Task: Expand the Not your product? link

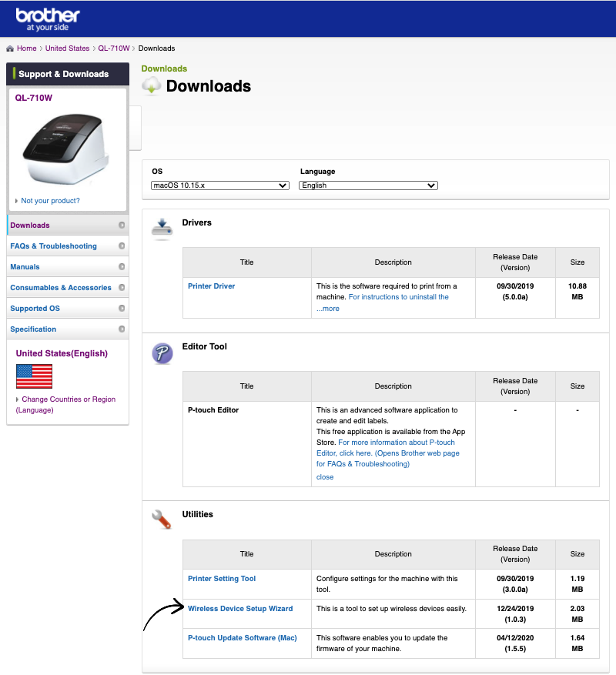Action: (x=50, y=201)
